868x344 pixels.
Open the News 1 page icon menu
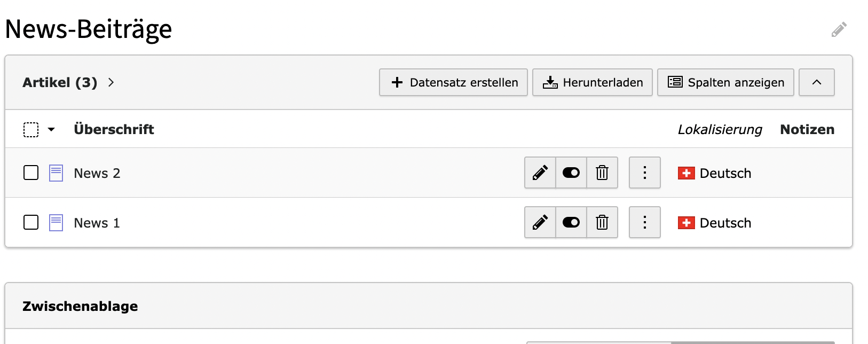point(56,223)
